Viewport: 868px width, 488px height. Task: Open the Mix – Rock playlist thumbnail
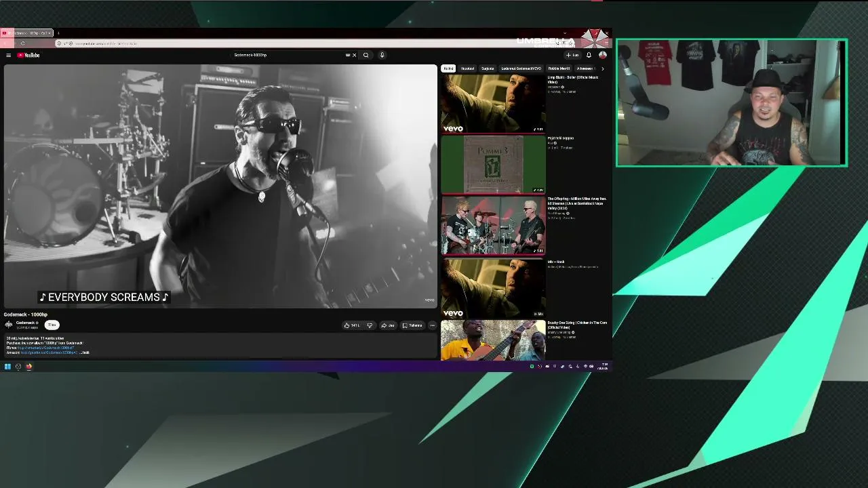tap(493, 288)
